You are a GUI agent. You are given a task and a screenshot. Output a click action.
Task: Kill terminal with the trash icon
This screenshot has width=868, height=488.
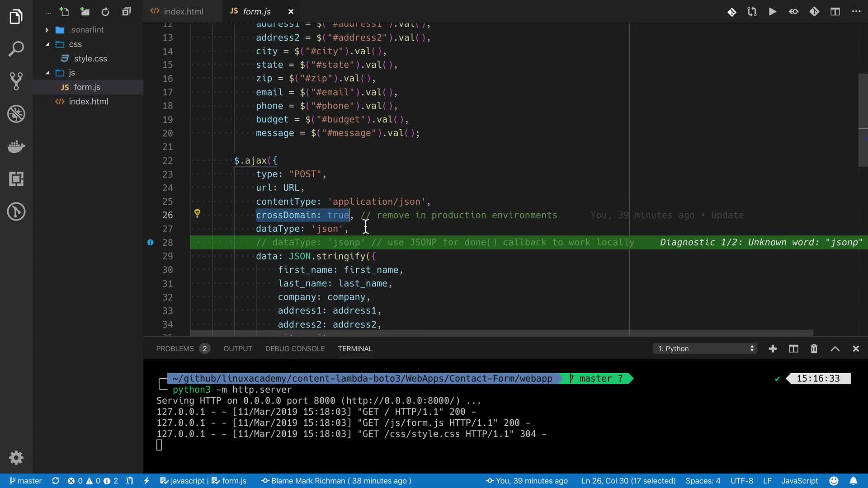(x=814, y=348)
